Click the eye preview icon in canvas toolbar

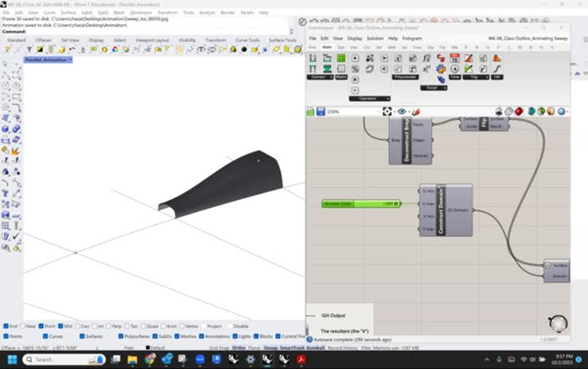(401, 111)
